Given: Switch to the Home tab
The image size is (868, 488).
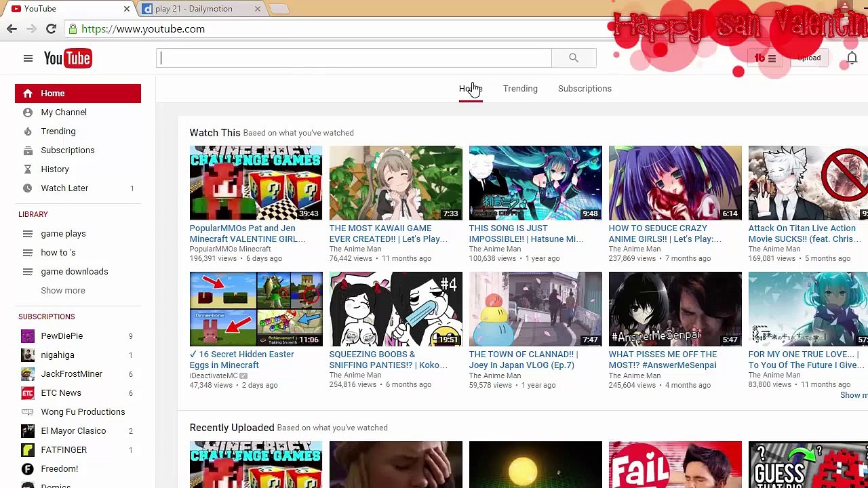Looking at the screenshot, I should [x=470, y=89].
